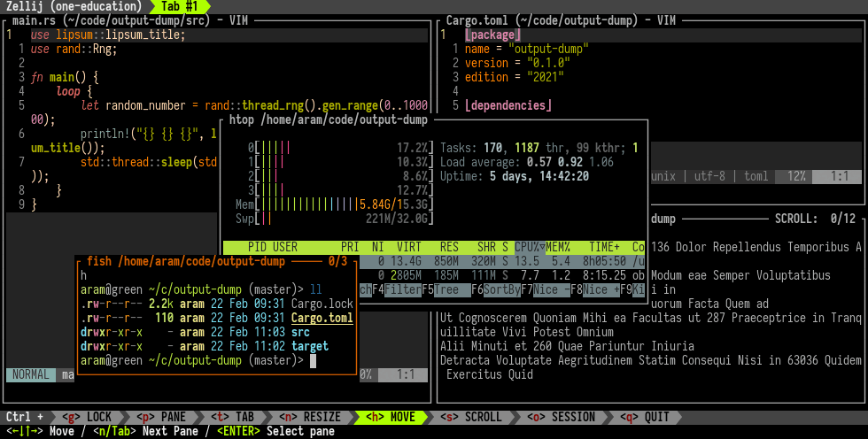
Task: Click the [dependencies] section in Cargo.toml
Action: click(508, 105)
